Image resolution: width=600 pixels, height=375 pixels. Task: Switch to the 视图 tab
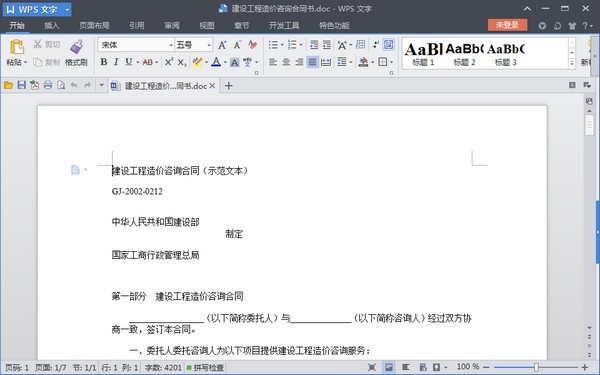tap(207, 26)
